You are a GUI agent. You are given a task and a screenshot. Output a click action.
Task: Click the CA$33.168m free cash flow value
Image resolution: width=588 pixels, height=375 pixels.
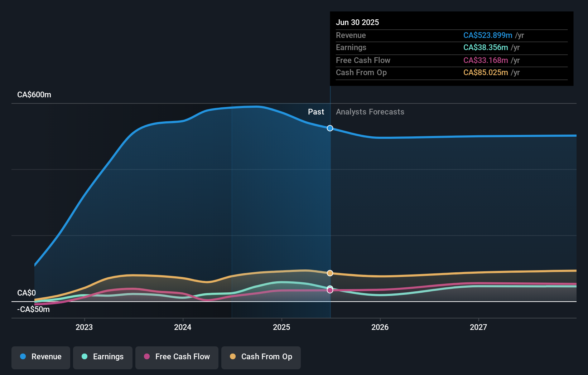coord(486,60)
